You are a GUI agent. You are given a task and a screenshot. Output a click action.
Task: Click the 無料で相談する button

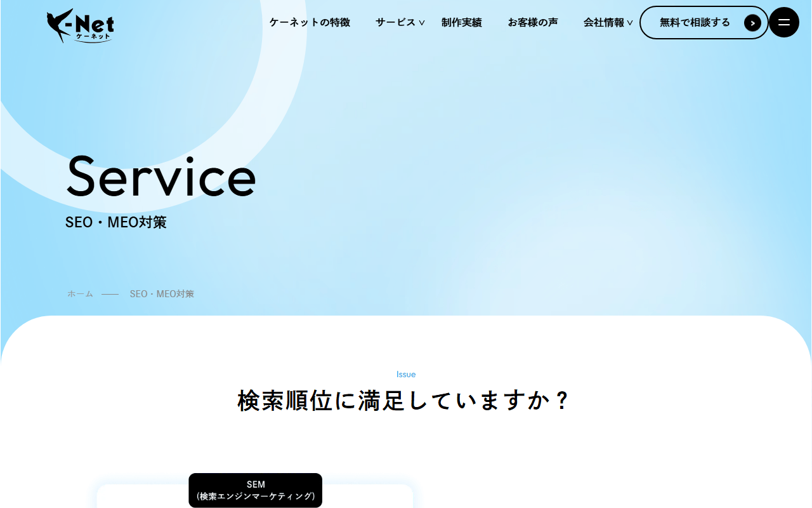(704, 22)
